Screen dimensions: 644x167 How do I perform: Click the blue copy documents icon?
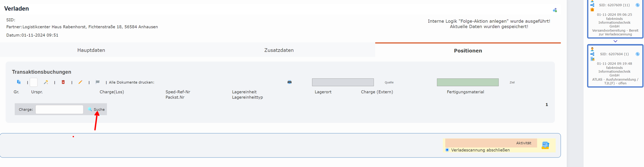tap(19, 82)
